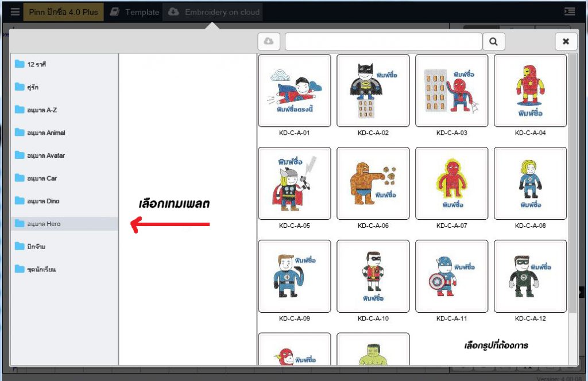Switch to the Template tab

(134, 12)
